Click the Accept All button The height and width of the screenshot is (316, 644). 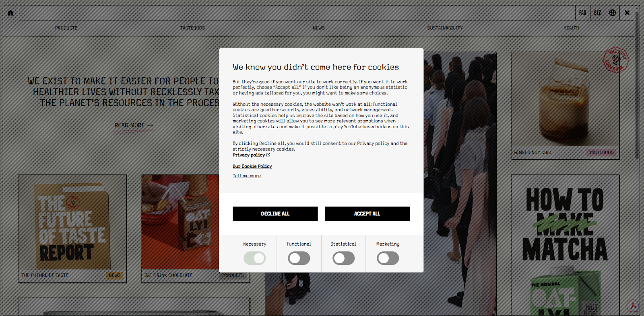click(367, 214)
